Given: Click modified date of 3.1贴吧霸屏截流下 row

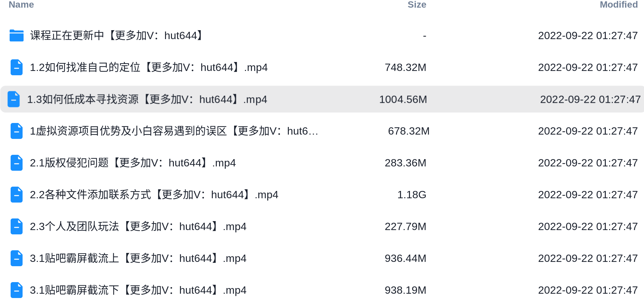Looking at the screenshot, I should (588, 290).
